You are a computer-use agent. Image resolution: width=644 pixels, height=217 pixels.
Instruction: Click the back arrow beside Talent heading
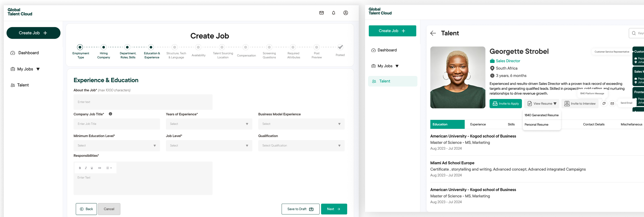tap(433, 33)
